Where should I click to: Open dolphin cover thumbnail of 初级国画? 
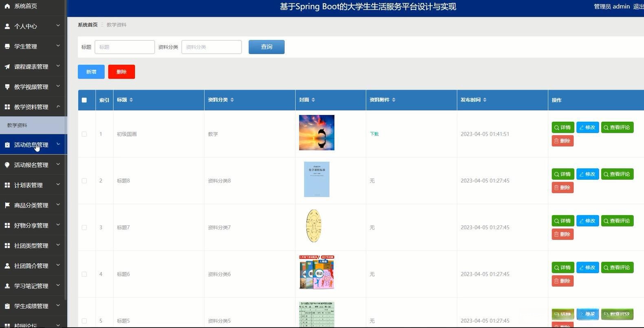[317, 132]
